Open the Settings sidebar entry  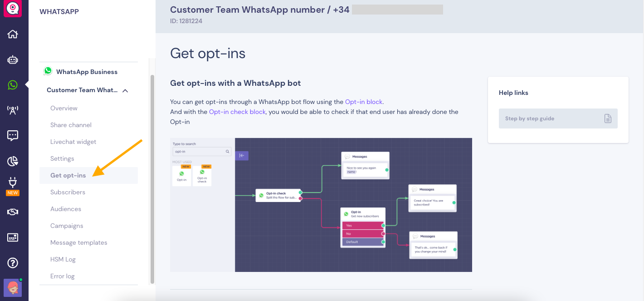[62, 158]
